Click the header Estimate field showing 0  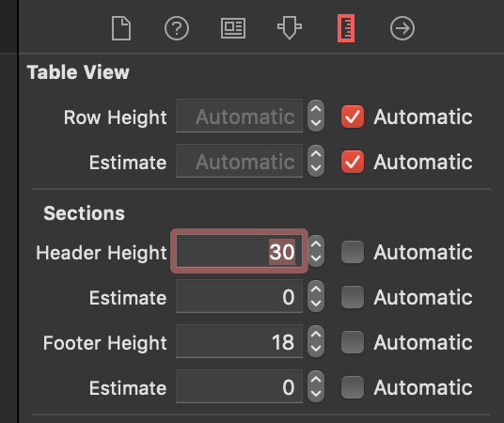[239, 296]
